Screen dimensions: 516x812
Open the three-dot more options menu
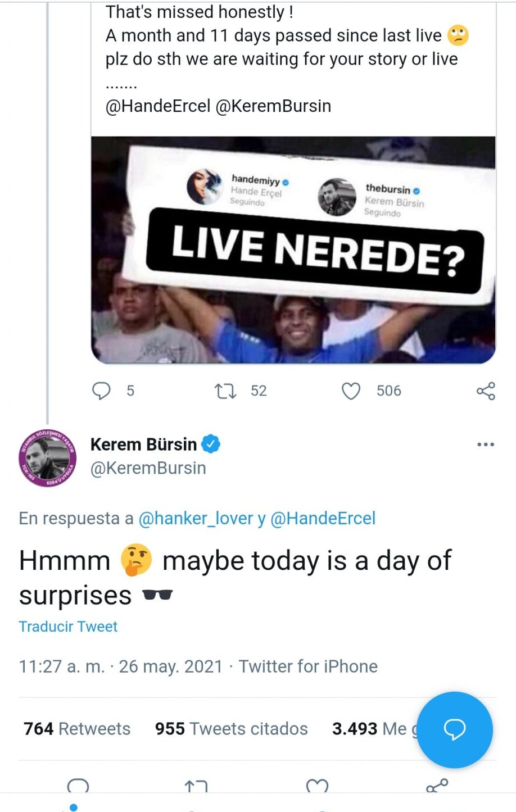485,444
